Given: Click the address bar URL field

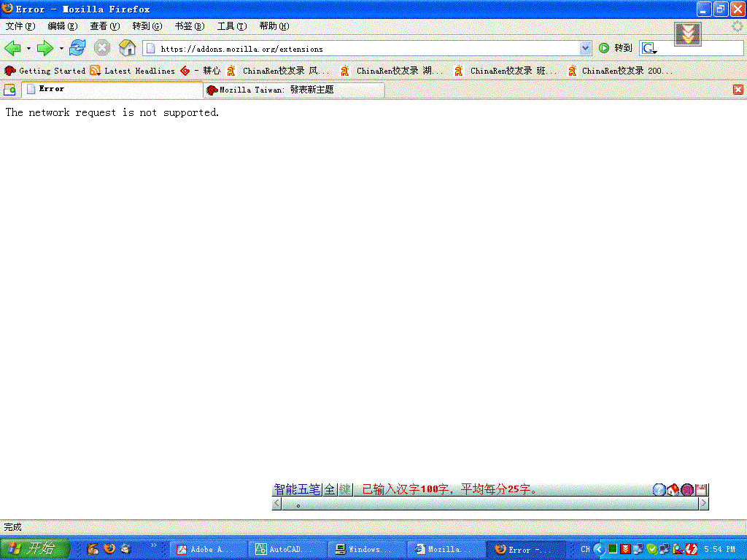Looking at the screenshot, I should click(x=368, y=48).
